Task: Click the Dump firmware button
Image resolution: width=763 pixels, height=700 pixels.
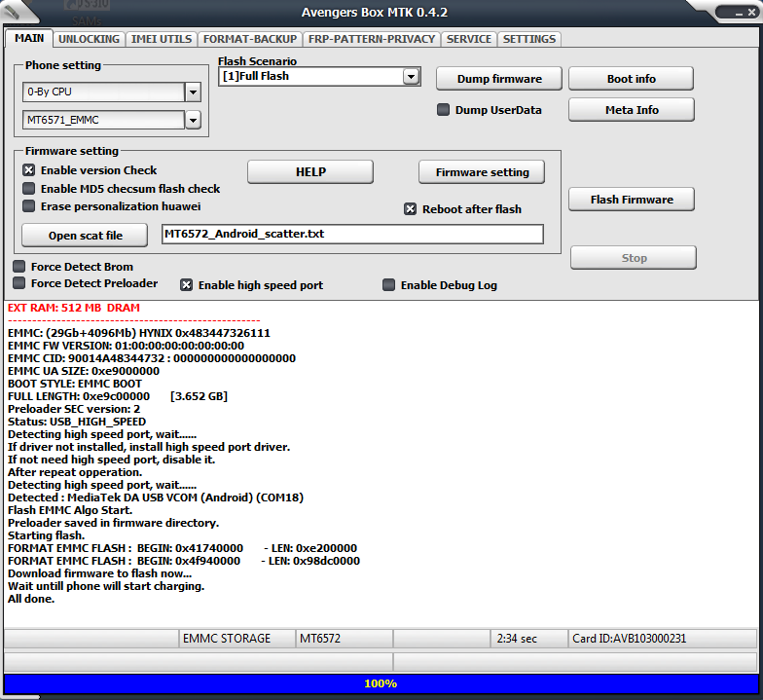Action: tap(499, 79)
